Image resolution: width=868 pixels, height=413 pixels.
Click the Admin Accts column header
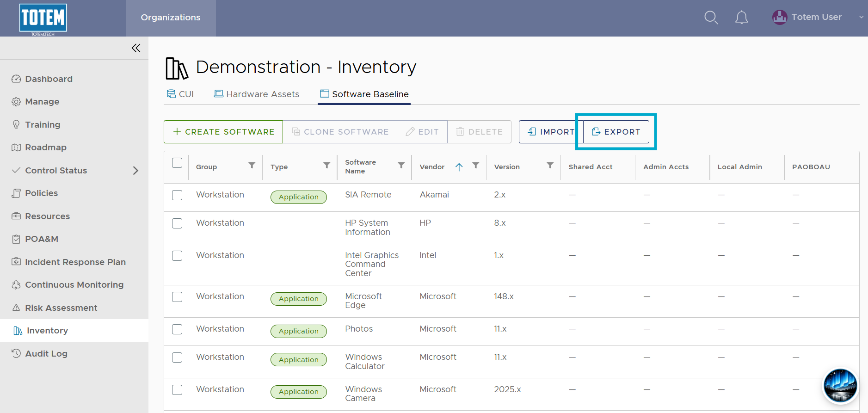666,167
